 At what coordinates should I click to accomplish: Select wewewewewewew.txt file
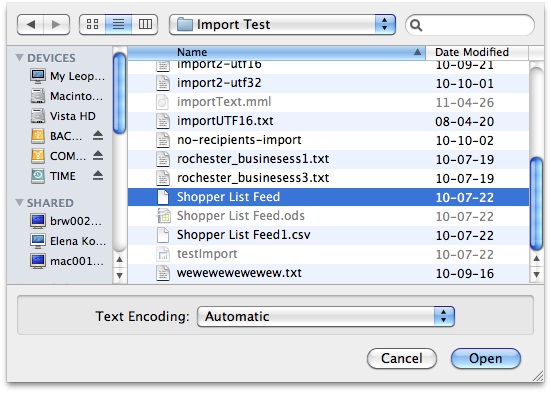coord(328,273)
